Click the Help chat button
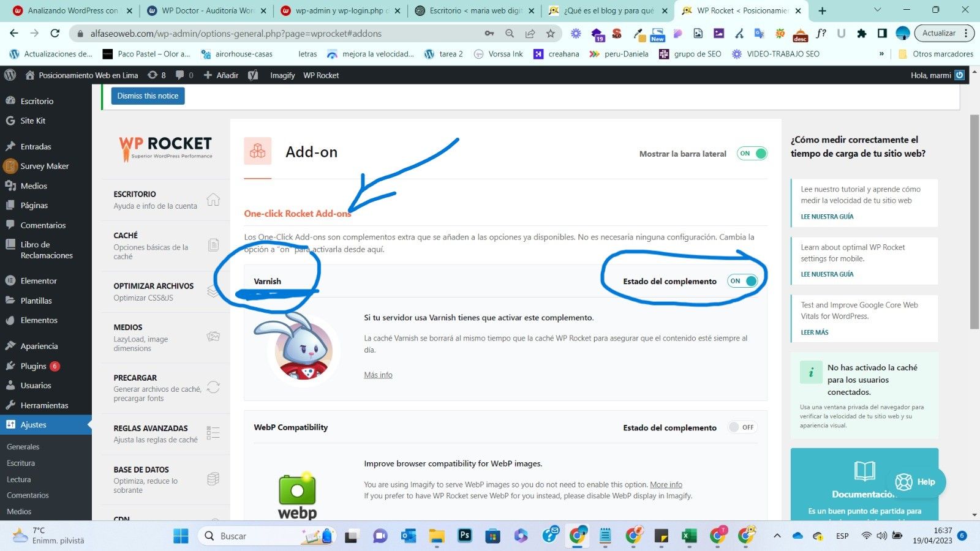The image size is (980, 551). 916,482
